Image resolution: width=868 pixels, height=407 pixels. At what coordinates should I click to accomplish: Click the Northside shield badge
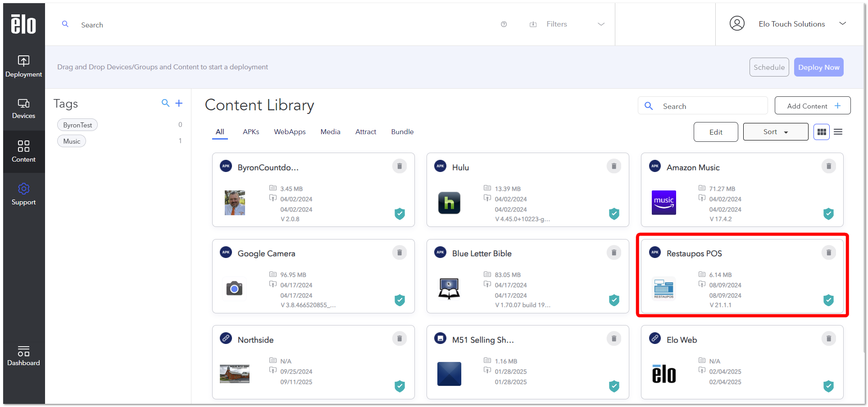point(400,386)
